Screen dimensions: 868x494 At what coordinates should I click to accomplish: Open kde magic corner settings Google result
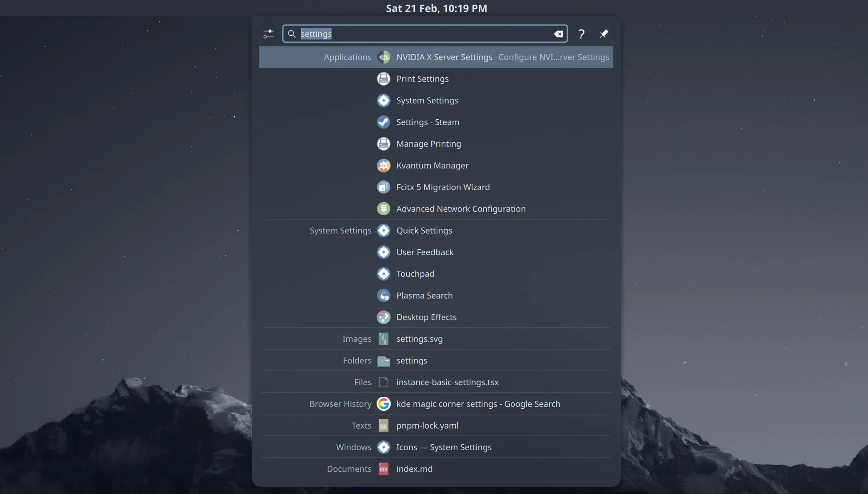(x=478, y=404)
